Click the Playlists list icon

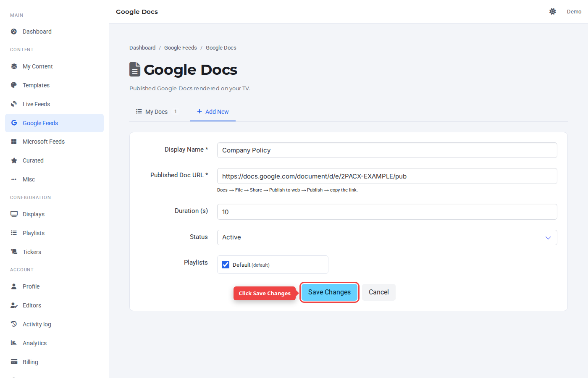click(14, 233)
